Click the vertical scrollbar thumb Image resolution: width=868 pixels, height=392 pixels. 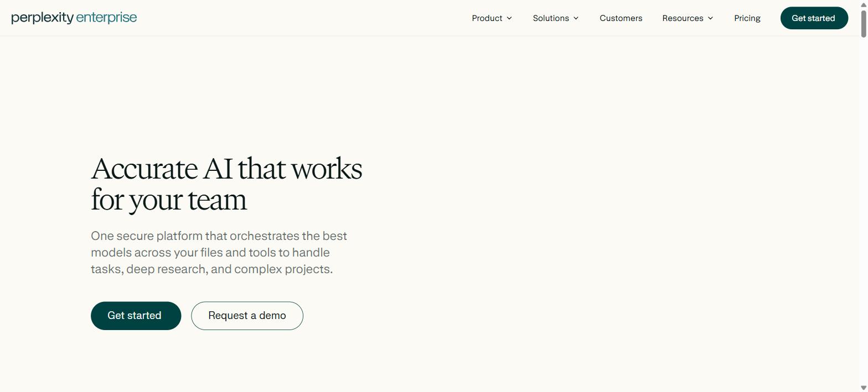click(x=863, y=23)
